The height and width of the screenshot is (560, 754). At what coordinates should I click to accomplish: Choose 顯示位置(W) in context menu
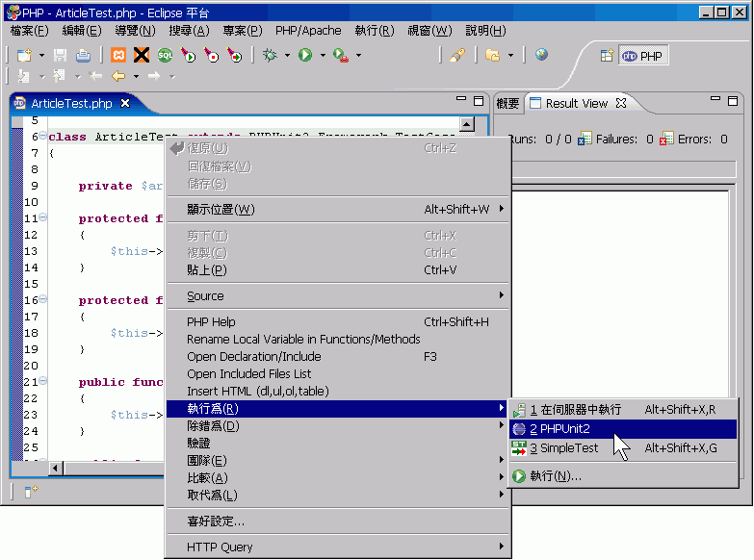point(338,209)
